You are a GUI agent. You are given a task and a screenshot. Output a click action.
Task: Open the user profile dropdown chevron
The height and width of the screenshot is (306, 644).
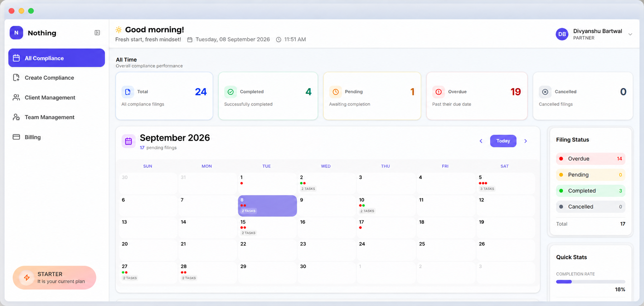[630, 34]
